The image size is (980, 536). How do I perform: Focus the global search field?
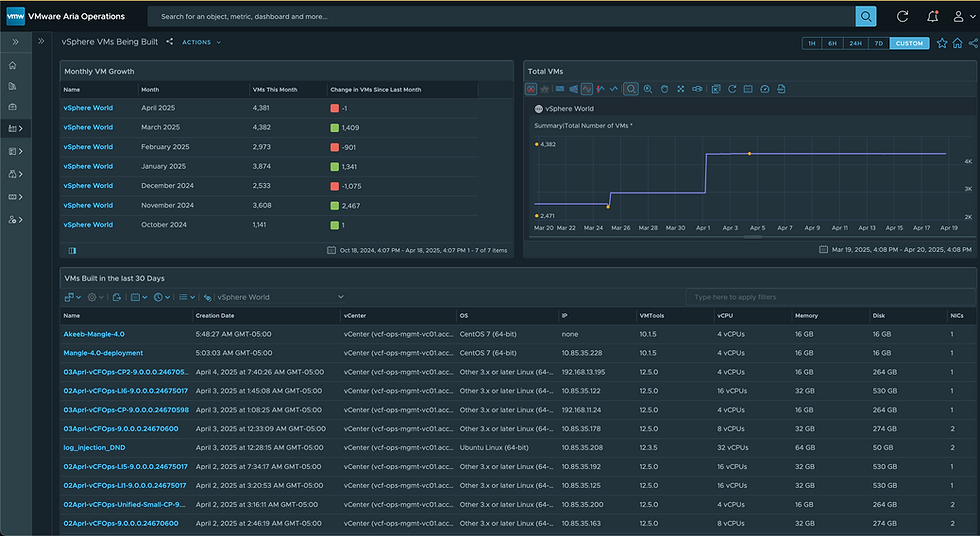pos(501,16)
